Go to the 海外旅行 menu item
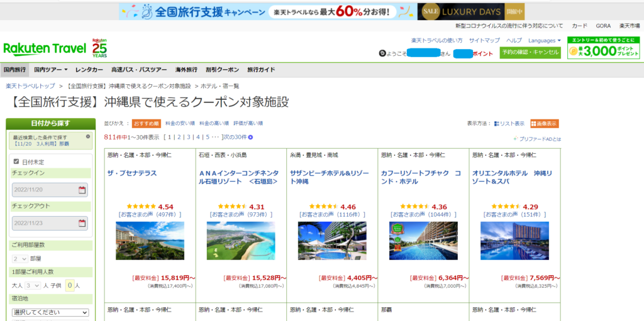The width and height of the screenshot is (644, 321). coord(186,70)
